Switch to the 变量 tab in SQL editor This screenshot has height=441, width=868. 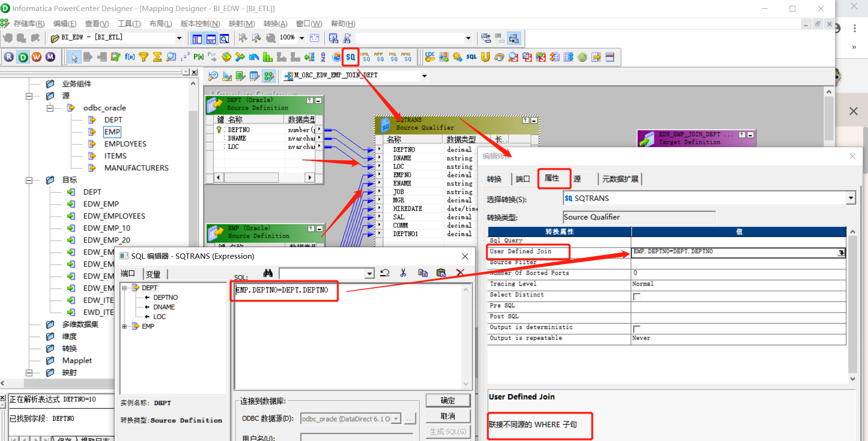point(153,274)
